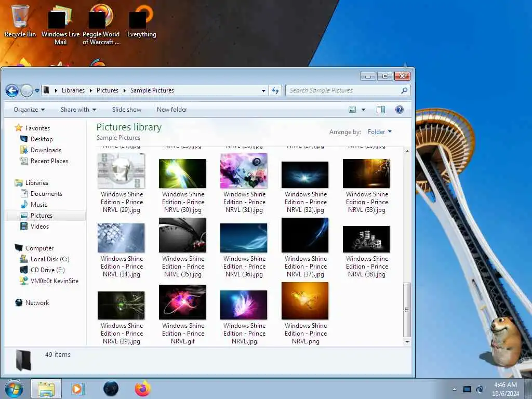Toggle the preview pane icon
The height and width of the screenshot is (399, 532).
pyautogui.click(x=381, y=110)
